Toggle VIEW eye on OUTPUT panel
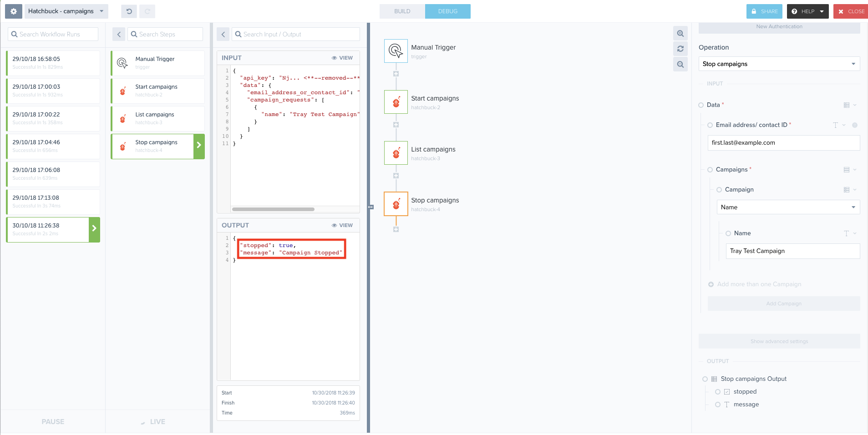The height and width of the screenshot is (435, 868). tap(342, 225)
